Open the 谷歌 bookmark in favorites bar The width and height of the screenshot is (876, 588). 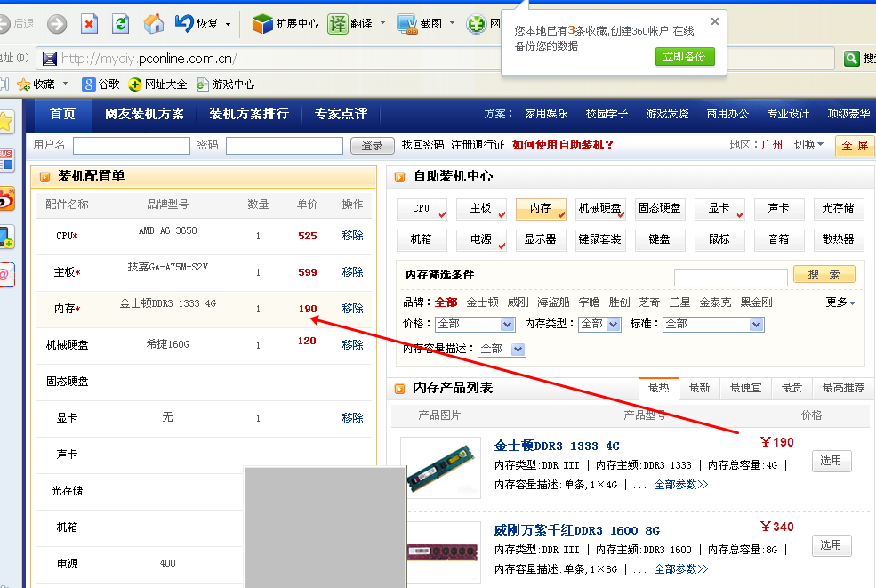(x=89, y=85)
